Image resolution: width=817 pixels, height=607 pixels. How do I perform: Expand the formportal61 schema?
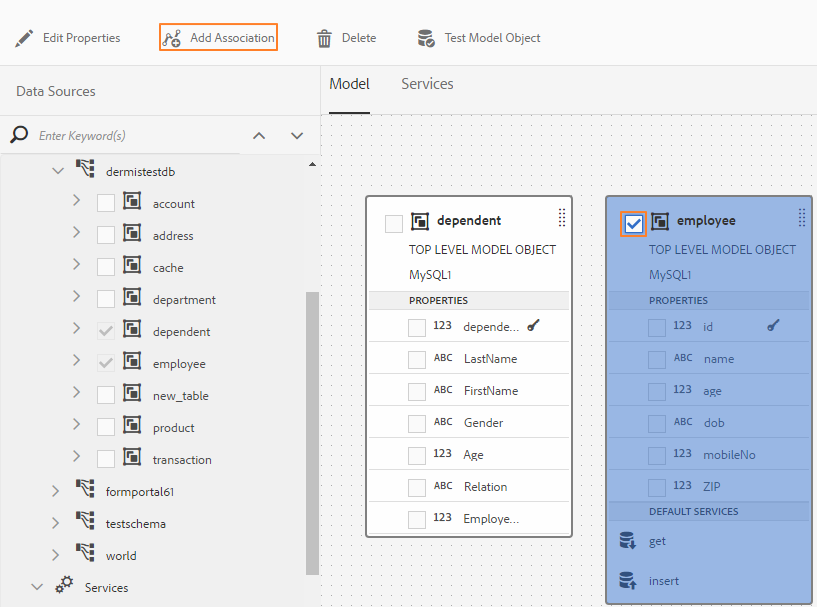pyautogui.click(x=56, y=491)
